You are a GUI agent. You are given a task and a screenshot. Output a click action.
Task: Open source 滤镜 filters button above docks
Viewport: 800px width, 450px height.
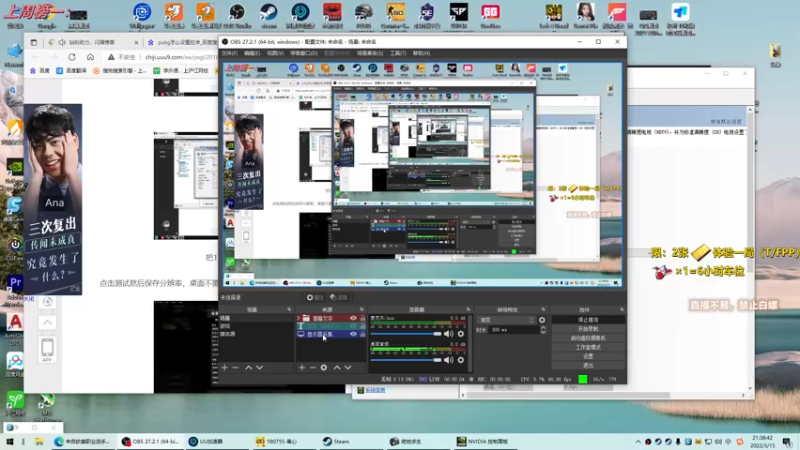click(x=338, y=297)
